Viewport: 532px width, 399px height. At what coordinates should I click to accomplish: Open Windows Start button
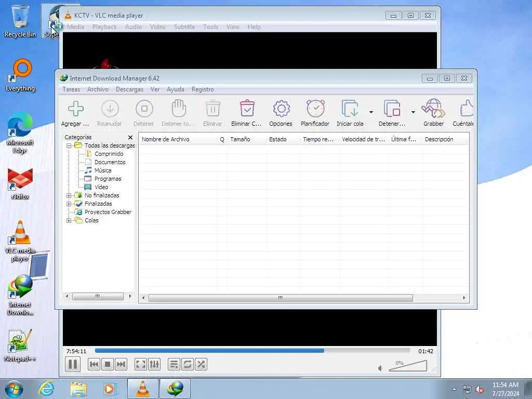click(x=14, y=389)
